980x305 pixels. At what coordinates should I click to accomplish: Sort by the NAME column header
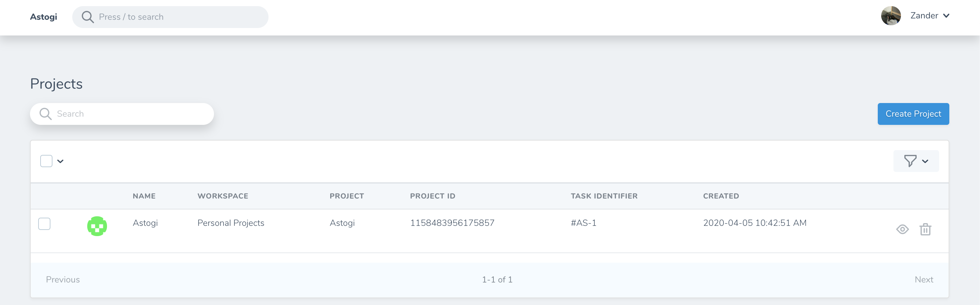click(144, 196)
